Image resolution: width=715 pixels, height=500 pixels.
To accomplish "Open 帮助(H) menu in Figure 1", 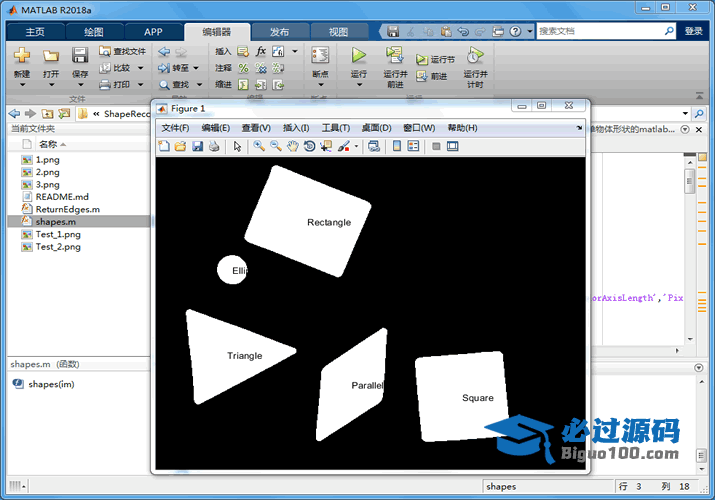I will tap(462, 128).
